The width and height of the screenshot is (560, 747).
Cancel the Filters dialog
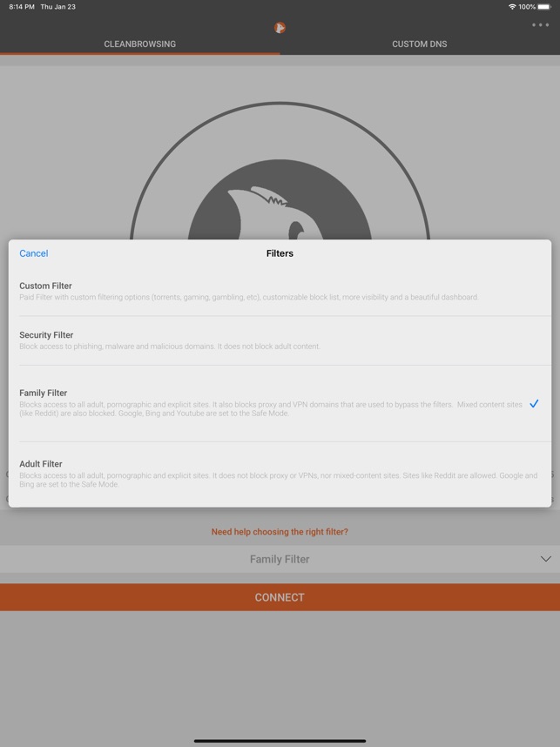click(34, 253)
